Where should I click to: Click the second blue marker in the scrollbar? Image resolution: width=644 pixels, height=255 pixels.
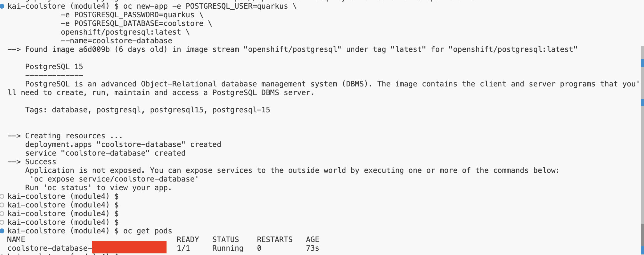point(642,102)
